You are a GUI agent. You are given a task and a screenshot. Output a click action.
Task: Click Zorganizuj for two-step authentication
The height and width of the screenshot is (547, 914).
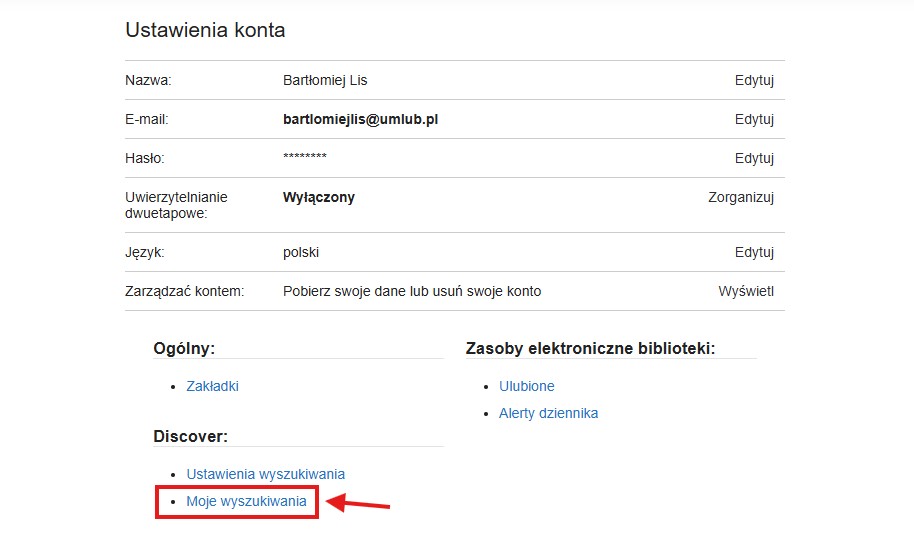point(740,197)
